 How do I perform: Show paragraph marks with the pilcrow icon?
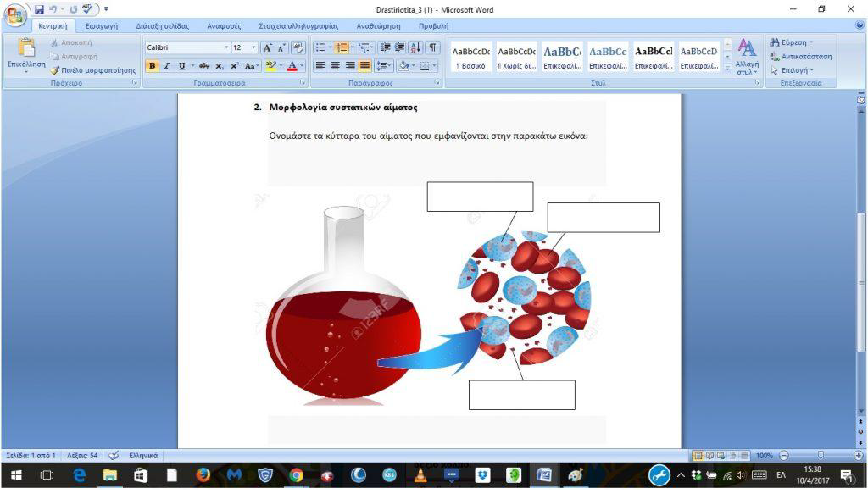tap(433, 47)
